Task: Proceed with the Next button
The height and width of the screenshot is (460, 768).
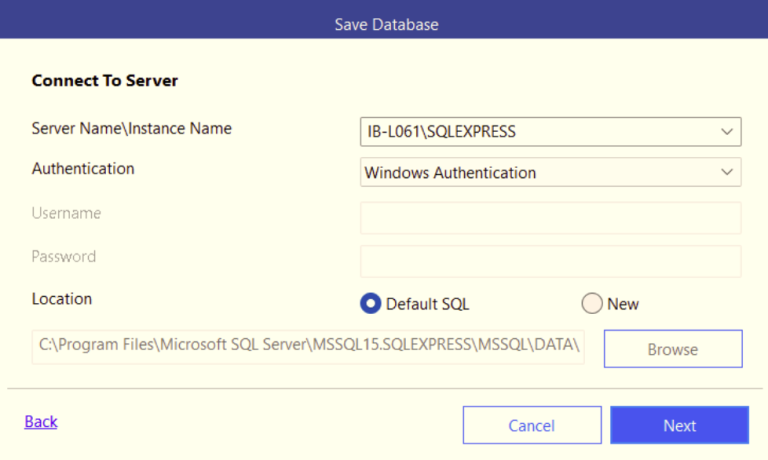Action: coord(679,425)
